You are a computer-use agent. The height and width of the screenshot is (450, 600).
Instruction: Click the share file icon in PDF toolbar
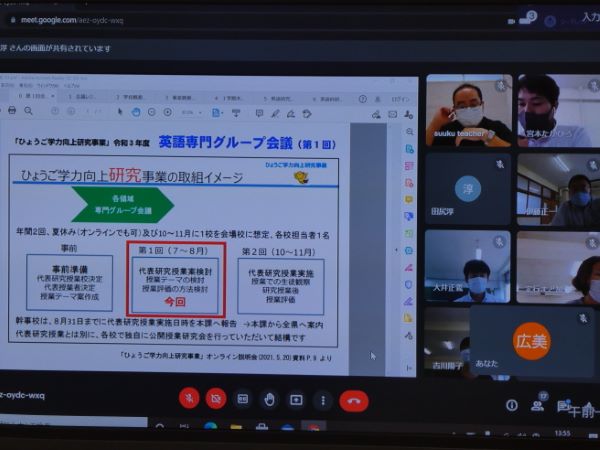[x=376, y=114]
